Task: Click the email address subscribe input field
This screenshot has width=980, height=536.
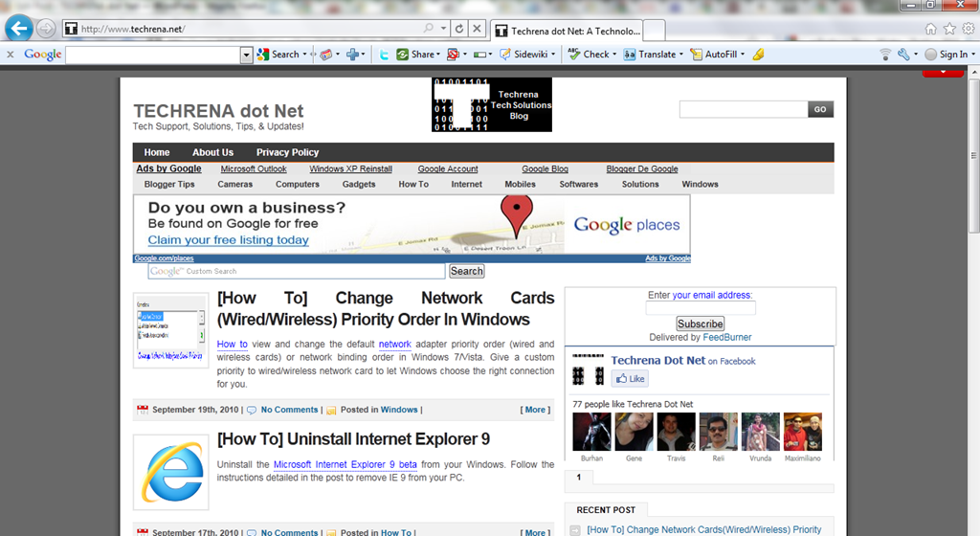Action: coord(701,308)
